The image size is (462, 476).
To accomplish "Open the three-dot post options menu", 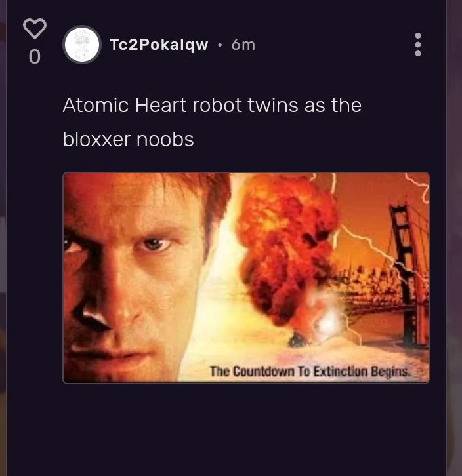I will 418,45.
